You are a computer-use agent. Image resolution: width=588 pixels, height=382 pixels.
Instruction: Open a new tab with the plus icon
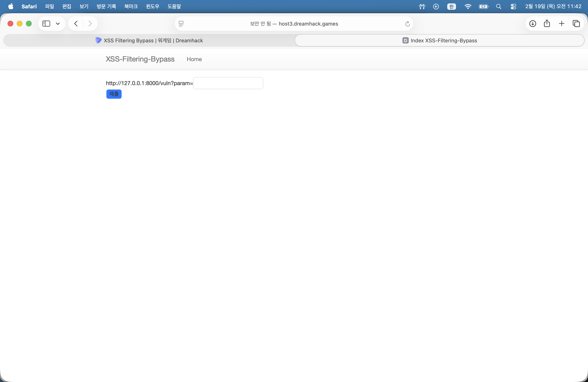point(562,24)
